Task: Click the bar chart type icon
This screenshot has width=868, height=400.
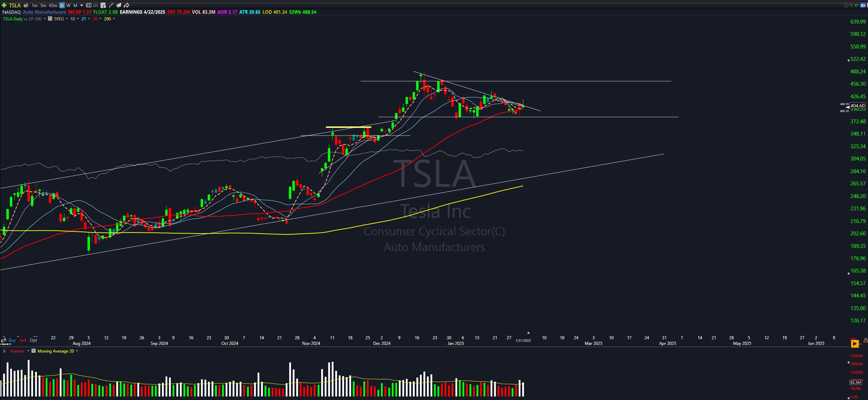Action: pyautogui.click(x=95, y=5)
